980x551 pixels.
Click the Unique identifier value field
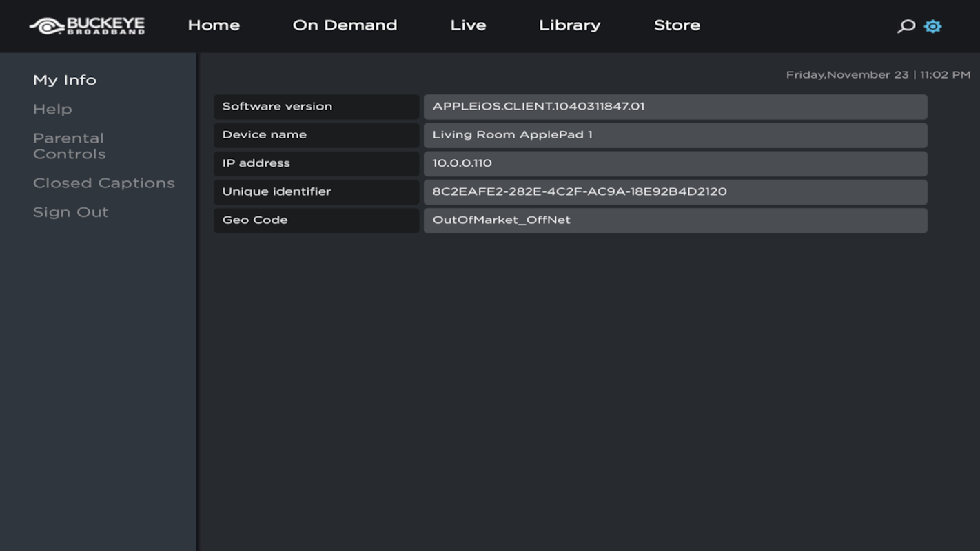675,191
